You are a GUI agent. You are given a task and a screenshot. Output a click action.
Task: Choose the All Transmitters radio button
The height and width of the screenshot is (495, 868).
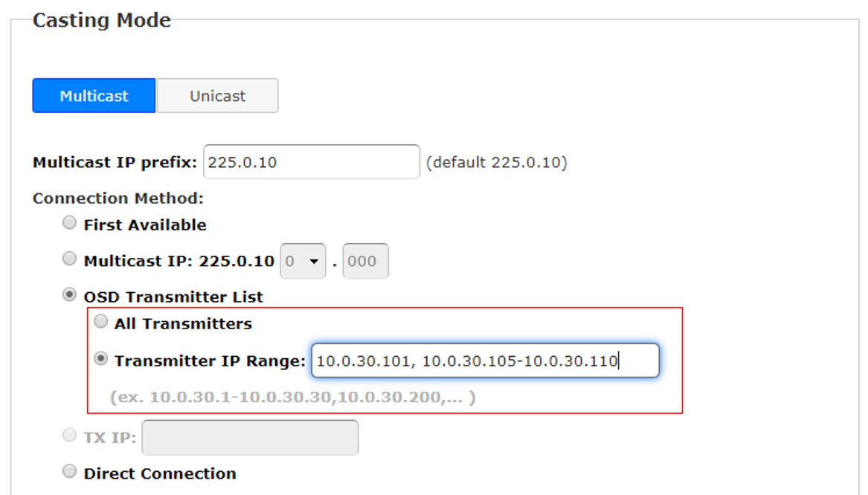point(100,323)
